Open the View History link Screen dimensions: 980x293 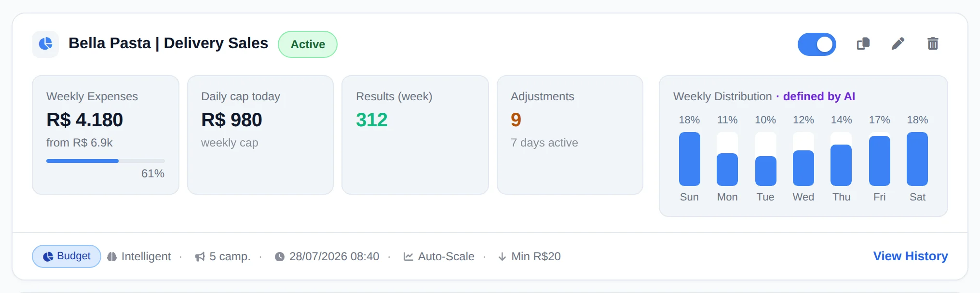point(911,256)
